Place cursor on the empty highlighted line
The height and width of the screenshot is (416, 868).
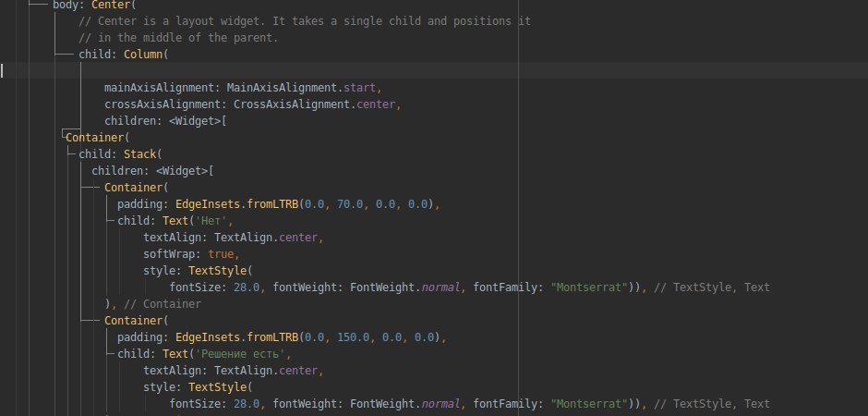point(434,71)
